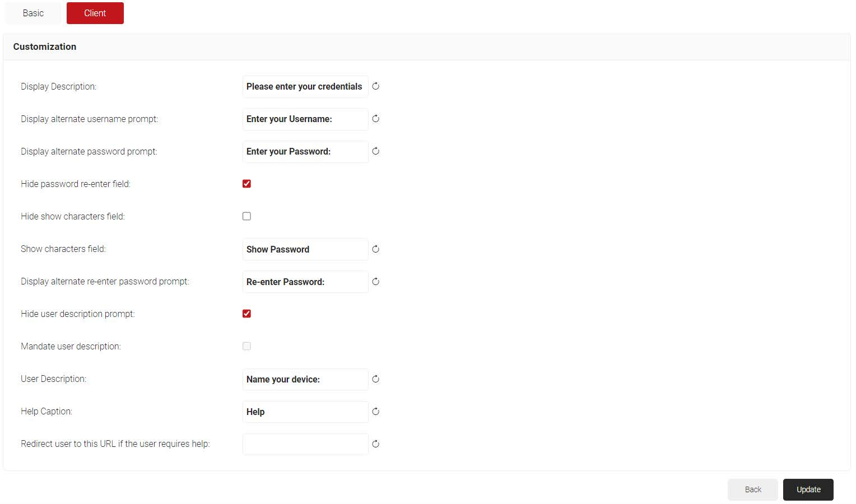Reset the Help Caption field
Image resolution: width=856 pixels, height=504 pixels.
(x=376, y=412)
